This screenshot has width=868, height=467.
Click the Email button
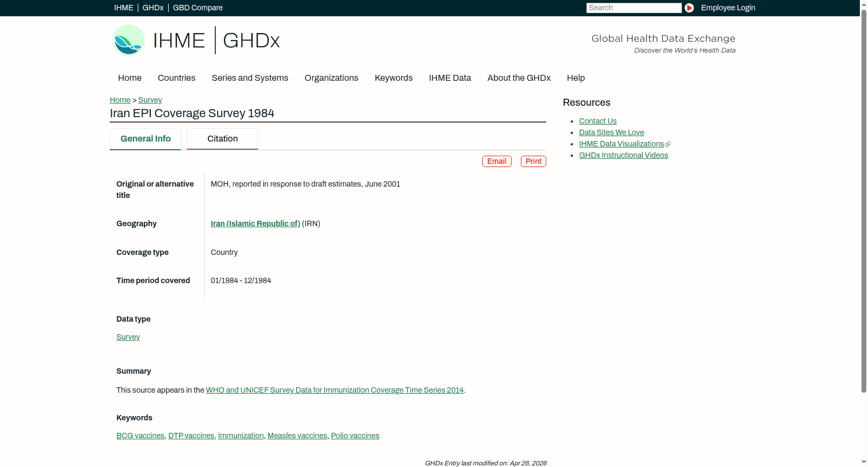coord(497,161)
